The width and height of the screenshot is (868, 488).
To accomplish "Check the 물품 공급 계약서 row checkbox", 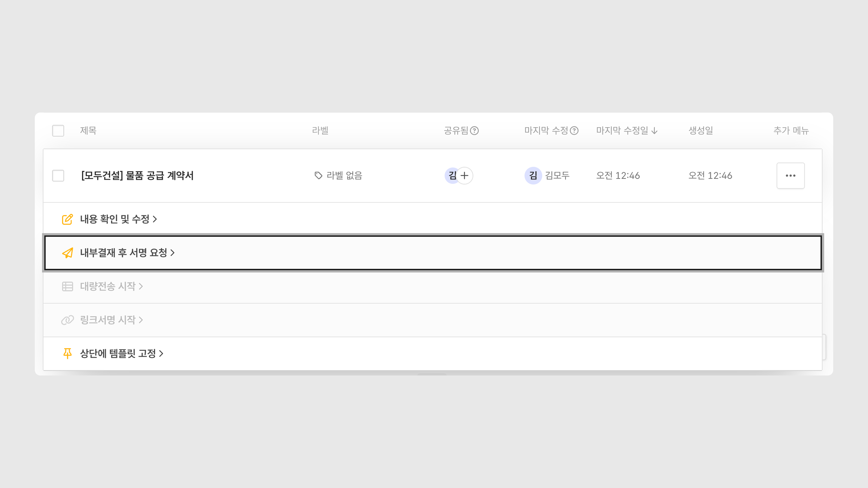I will [x=58, y=176].
